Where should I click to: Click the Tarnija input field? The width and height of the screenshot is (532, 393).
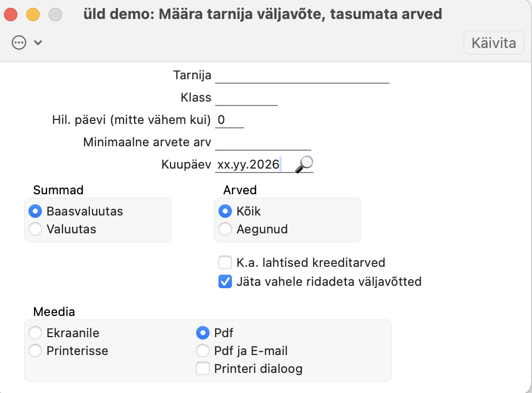(302, 75)
